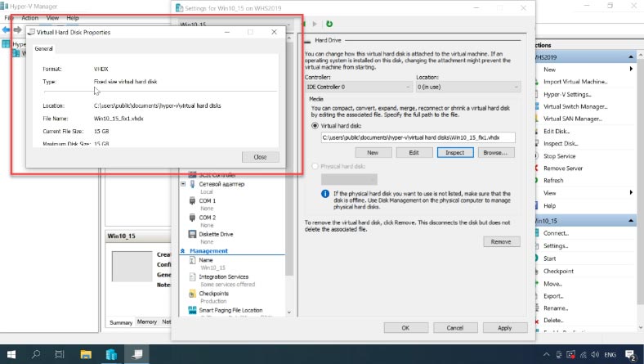Click the Remove button
Image resolution: width=644 pixels, height=364 pixels.
point(502,241)
